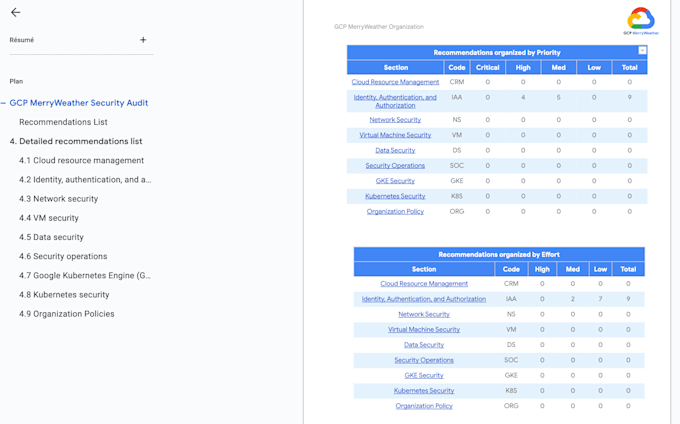Select the Med value 5 in IAA Priority row
680x424 pixels.
(559, 98)
